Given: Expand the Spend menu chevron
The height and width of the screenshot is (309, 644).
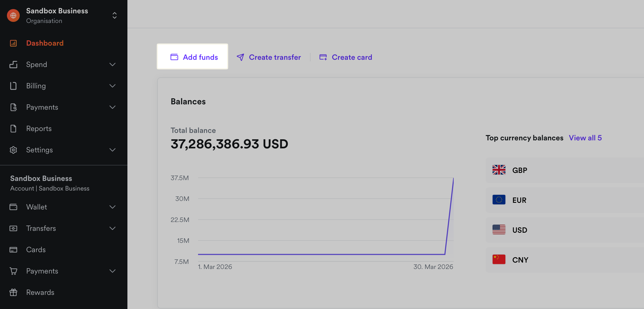Looking at the screenshot, I should 112,65.
